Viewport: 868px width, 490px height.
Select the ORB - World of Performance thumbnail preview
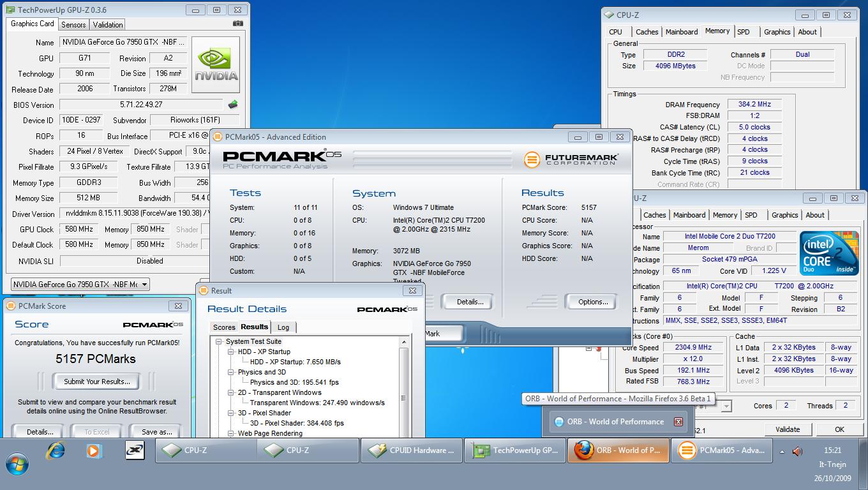click(616, 422)
